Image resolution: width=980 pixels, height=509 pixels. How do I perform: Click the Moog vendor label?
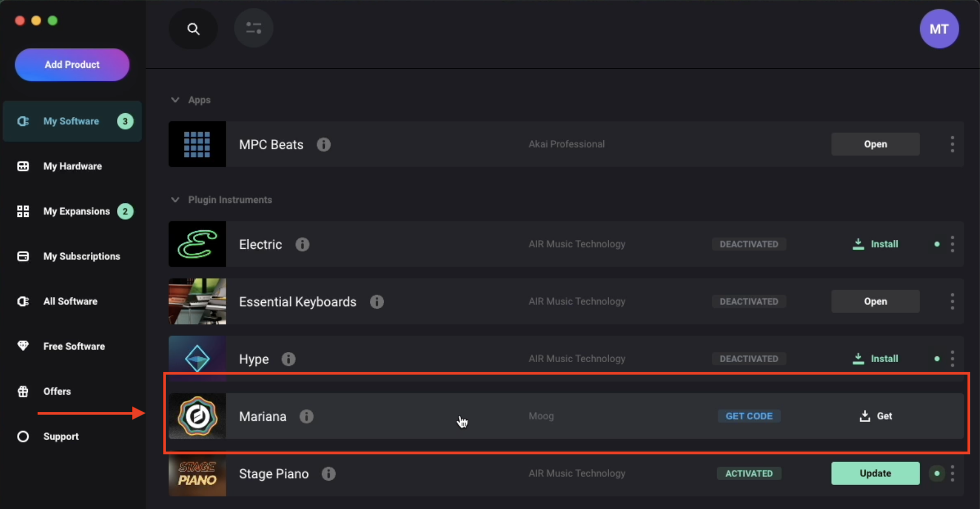[541, 416]
